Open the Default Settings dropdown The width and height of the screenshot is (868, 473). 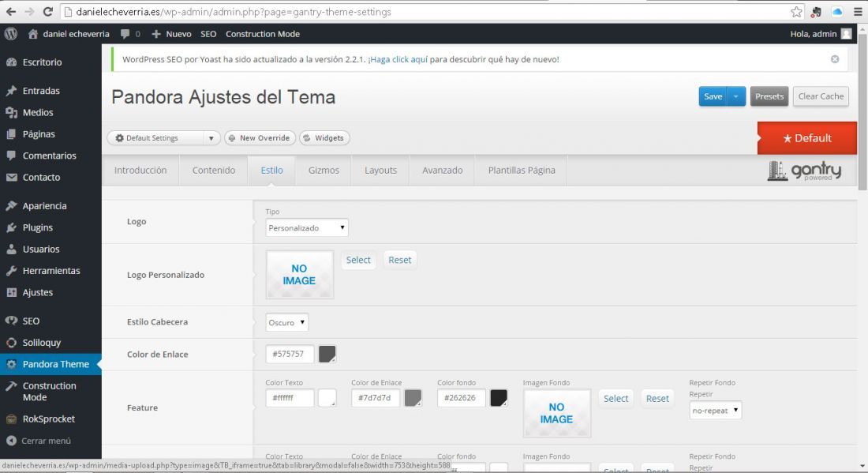point(164,138)
